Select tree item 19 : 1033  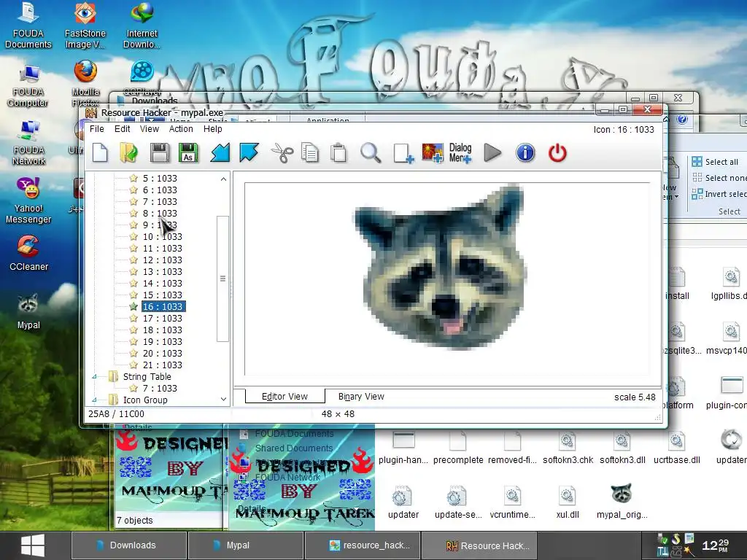click(162, 341)
